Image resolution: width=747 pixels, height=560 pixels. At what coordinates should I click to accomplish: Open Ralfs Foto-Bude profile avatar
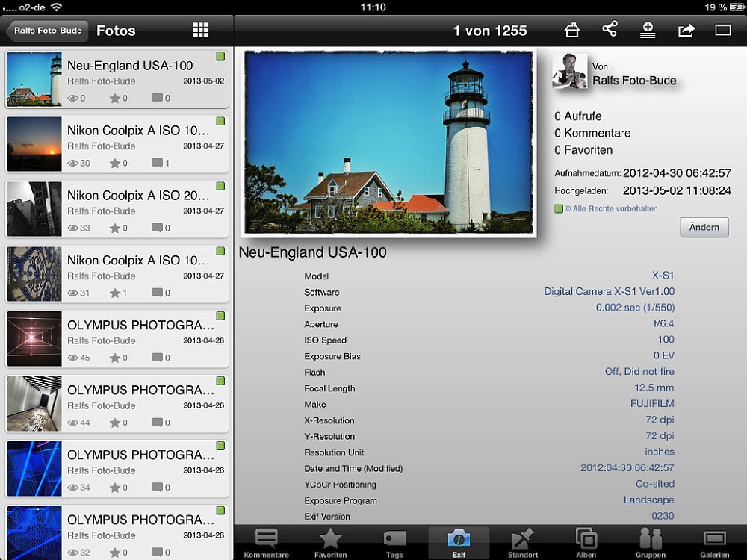[x=569, y=72]
